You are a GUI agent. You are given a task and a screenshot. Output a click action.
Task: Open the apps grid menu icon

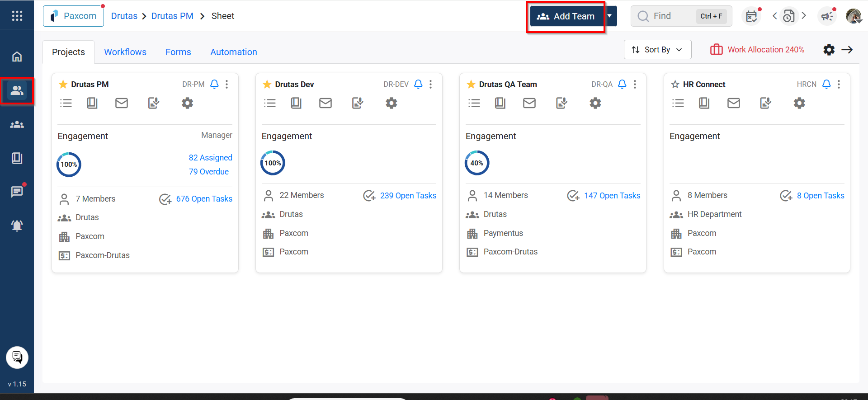pyautogui.click(x=17, y=16)
